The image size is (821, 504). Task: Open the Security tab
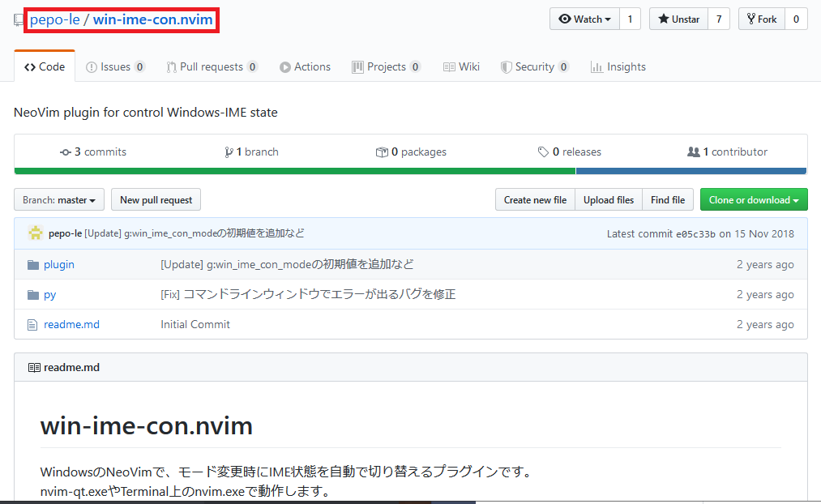point(535,66)
